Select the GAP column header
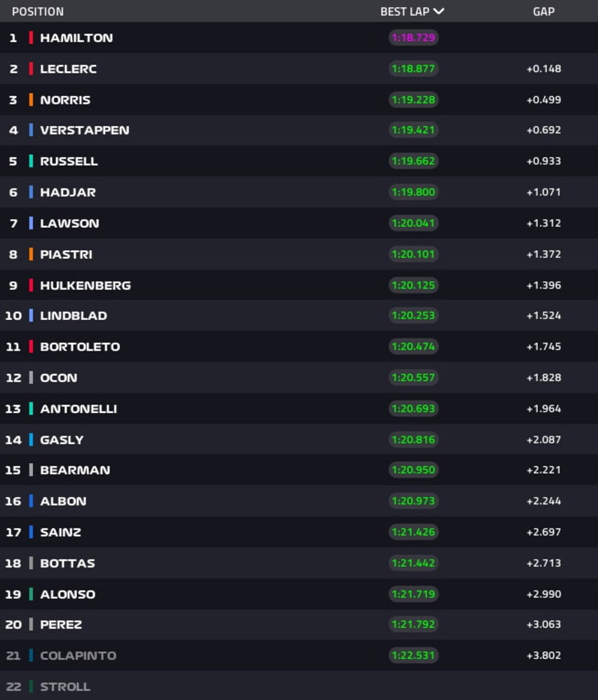Image resolution: width=598 pixels, height=700 pixels. [x=543, y=12]
